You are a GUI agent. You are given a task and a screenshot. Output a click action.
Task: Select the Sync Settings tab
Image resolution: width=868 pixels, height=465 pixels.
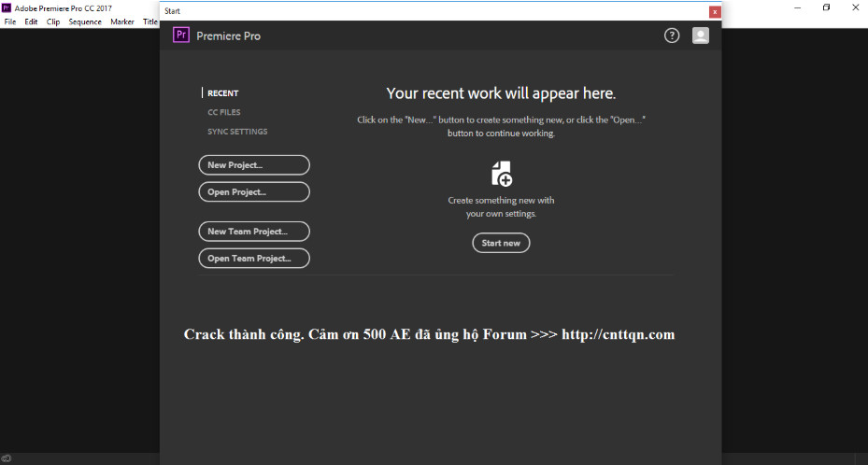[237, 132]
